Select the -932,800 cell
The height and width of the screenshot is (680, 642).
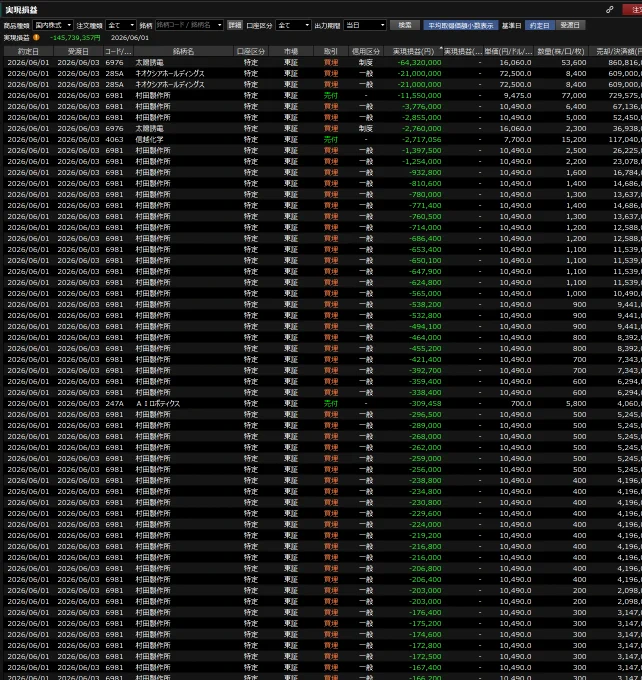[425, 173]
